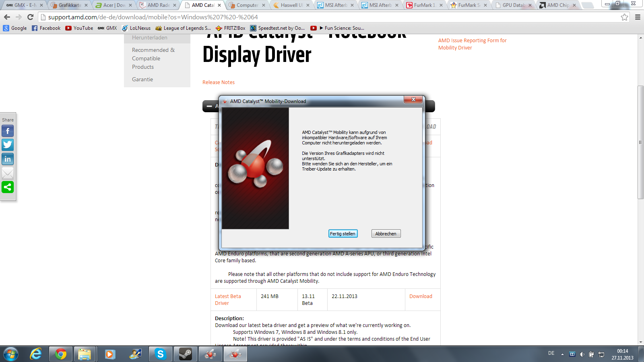The height and width of the screenshot is (362, 644).
Task: Open the Chrome menu hamburger icon
Action: point(638,17)
